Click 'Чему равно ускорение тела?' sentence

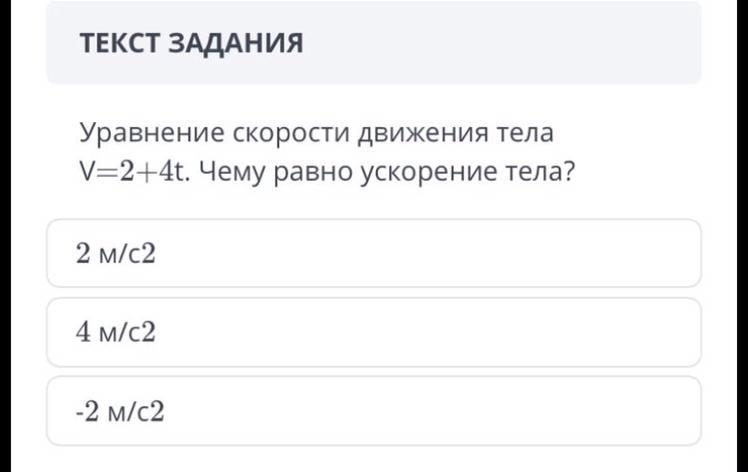(x=387, y=173)
